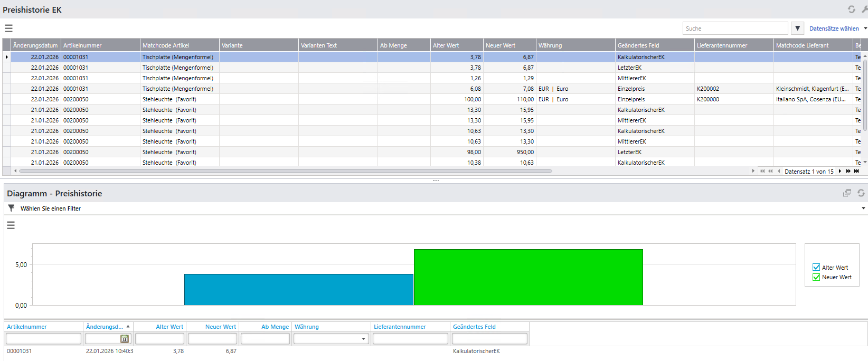Open calendar picker in Änderungsdatum filter
Viewport: 868px width, 361px height.
pos(125,339)
